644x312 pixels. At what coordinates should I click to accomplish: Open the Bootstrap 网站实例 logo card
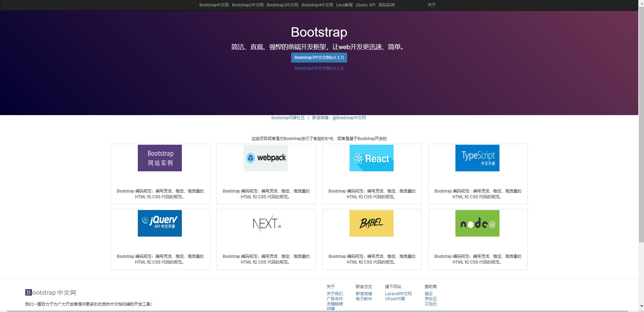[x=160, y=158]
